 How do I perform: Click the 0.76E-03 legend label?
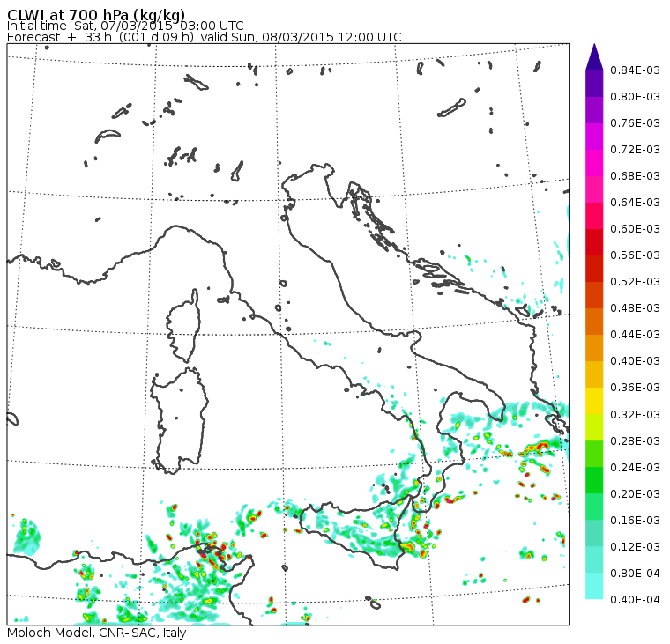point(635,123)
